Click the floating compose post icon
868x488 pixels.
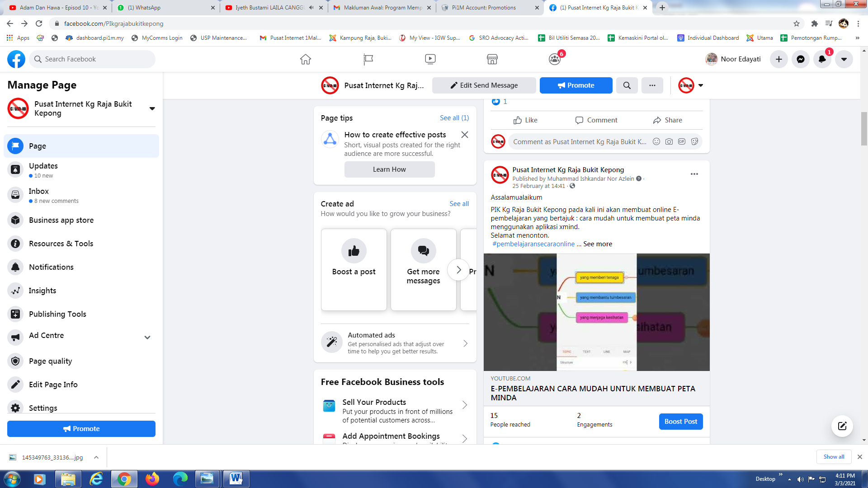842,426
